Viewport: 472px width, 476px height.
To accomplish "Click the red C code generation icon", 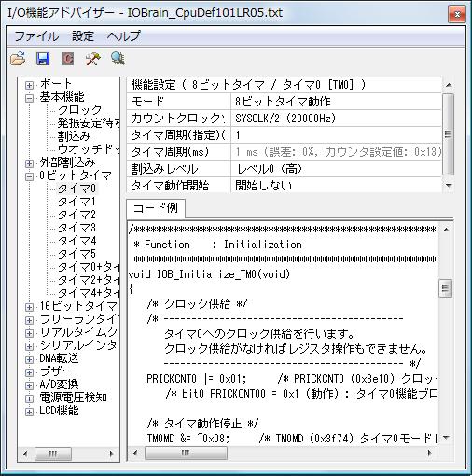I will coord(68,59).
